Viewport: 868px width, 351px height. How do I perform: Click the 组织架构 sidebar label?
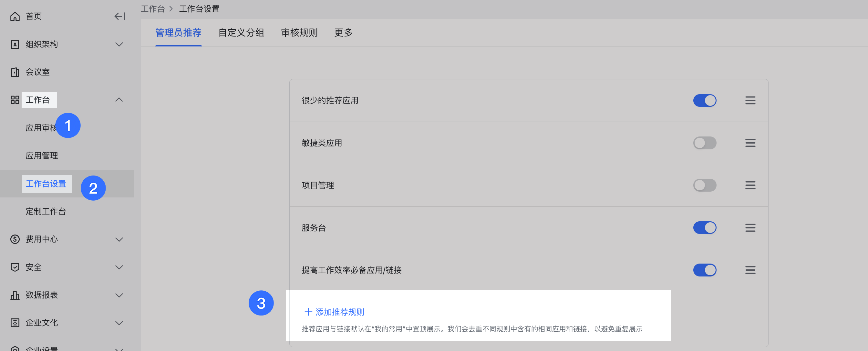(42, 44)
